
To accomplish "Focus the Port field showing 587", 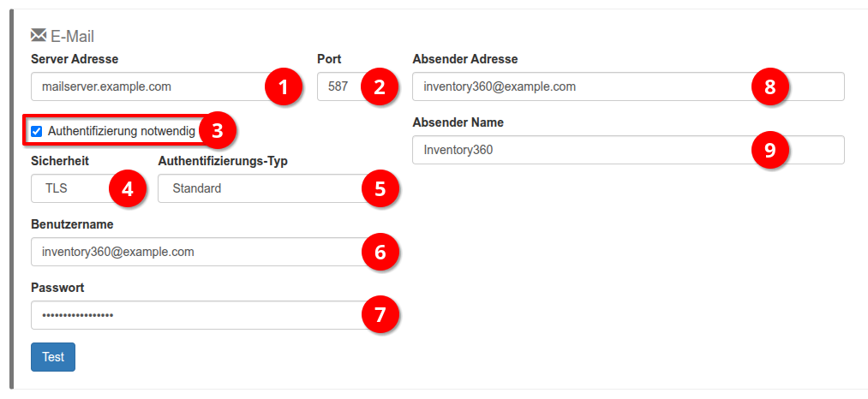I will pyautogui.click(x=338, y=86).
